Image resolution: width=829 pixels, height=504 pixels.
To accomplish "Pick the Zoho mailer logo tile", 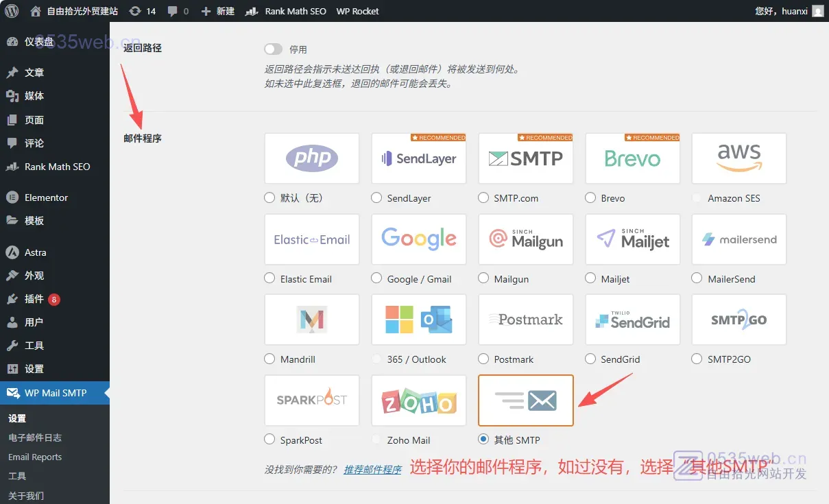I will click(419, 400).
